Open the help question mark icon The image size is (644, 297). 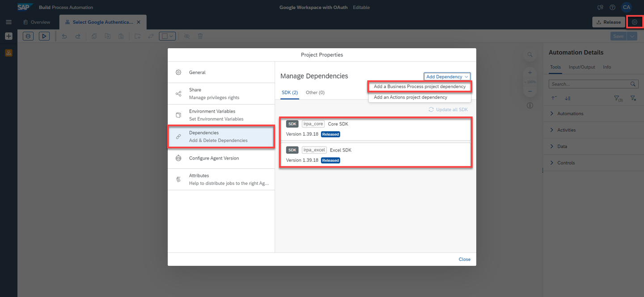612,8
